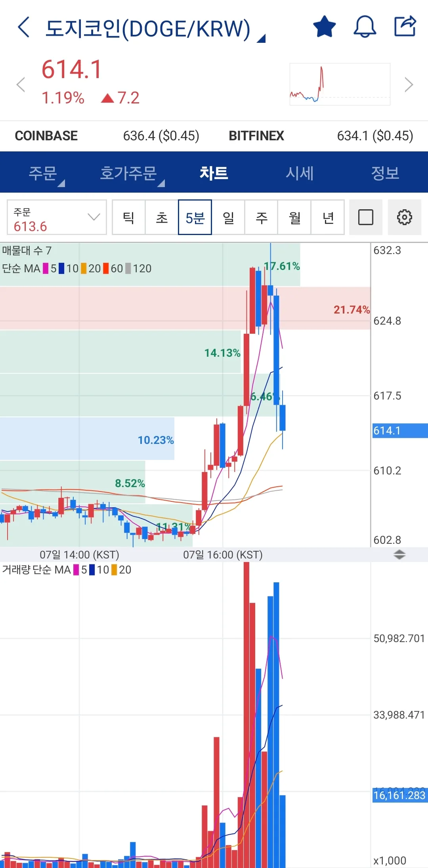This screenshot has height=868, width=428.
Task: Select the 5분 chart interval
Action: tap(195, 217)
